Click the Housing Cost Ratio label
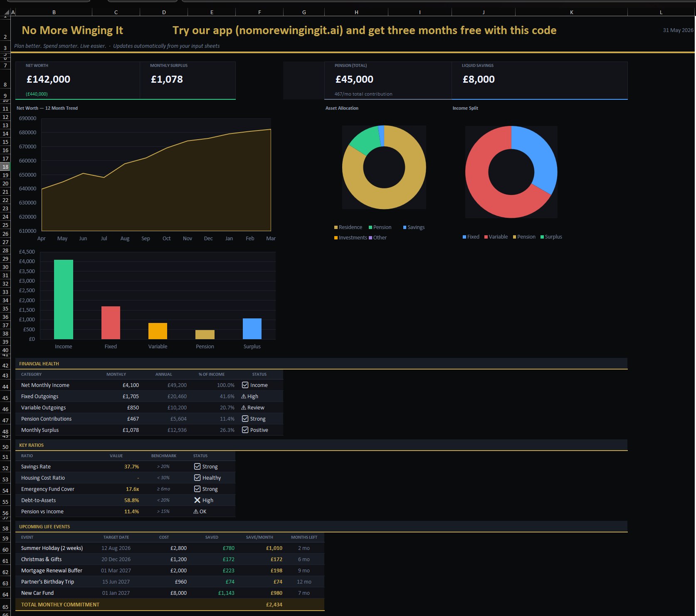Viewport: 696px width, 616px height. (43, 478)
